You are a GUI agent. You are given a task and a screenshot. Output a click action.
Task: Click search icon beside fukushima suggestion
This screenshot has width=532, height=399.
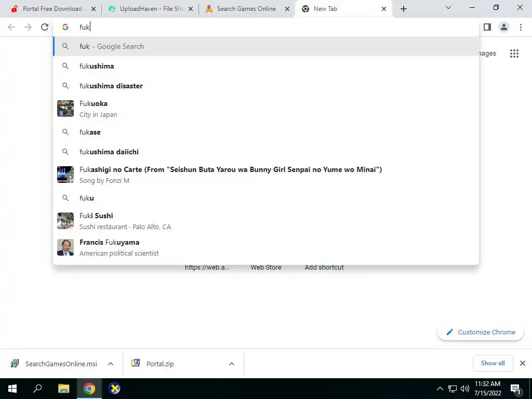pyautogui.click(x=65, y=66)
